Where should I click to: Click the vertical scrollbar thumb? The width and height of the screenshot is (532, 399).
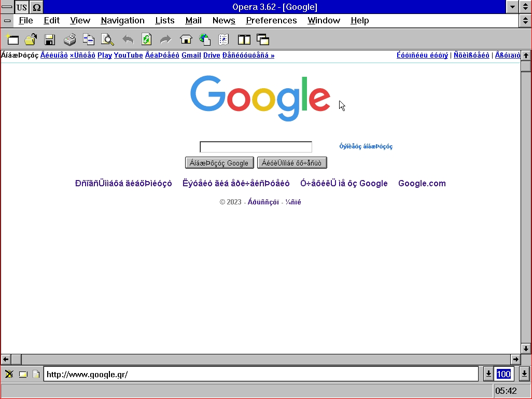click(x=526, y=66)
